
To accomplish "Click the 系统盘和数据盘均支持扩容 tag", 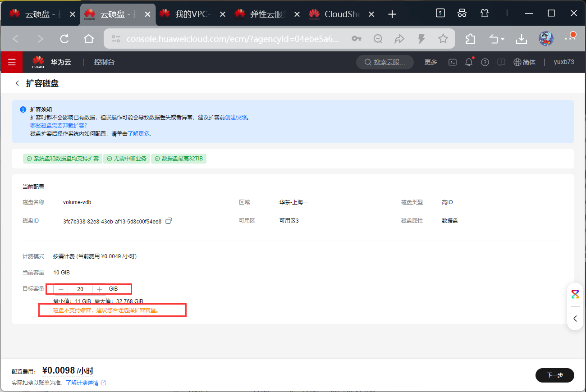I will click(63, 159).
